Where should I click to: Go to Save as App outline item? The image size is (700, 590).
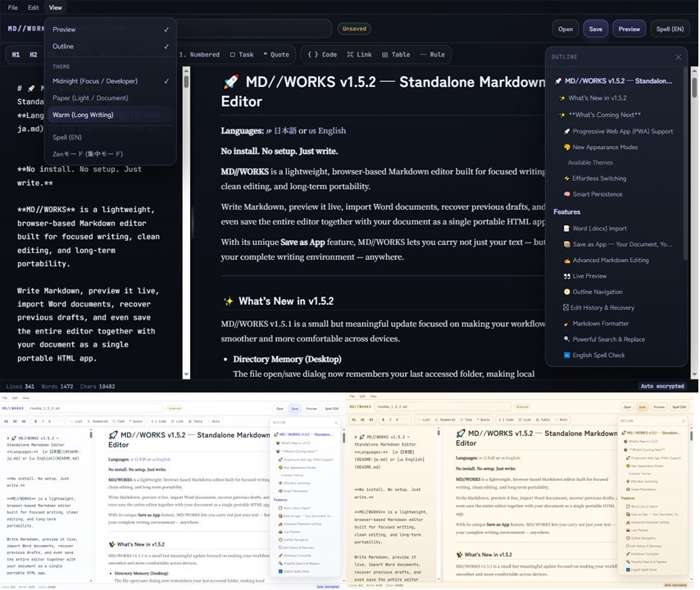[x=618, y=244]
